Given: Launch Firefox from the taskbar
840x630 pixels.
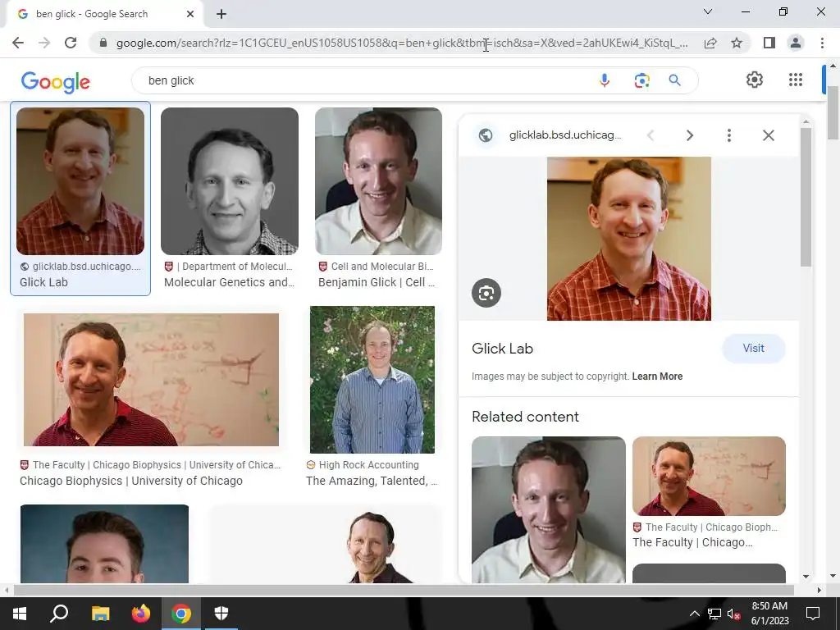Looking at the screenshot, I should [x=141, y=614].
